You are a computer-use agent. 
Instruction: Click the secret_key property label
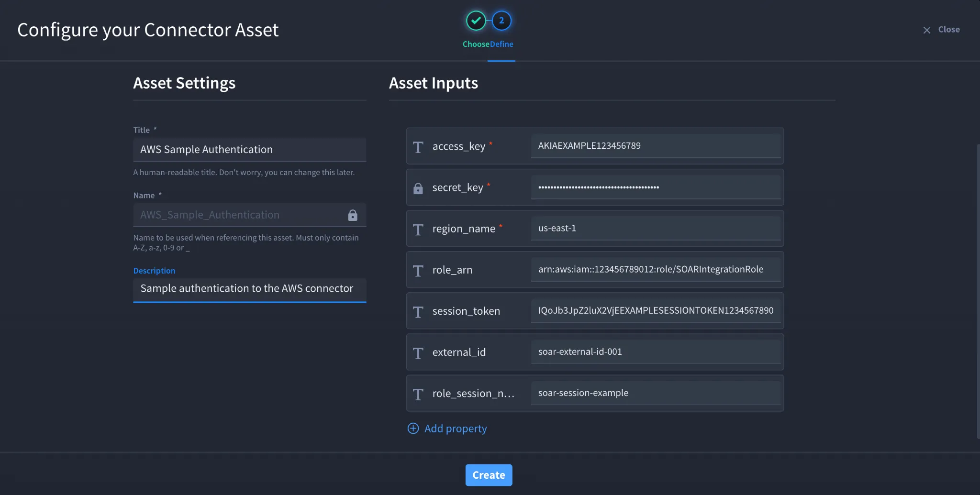tap(458, 187)
